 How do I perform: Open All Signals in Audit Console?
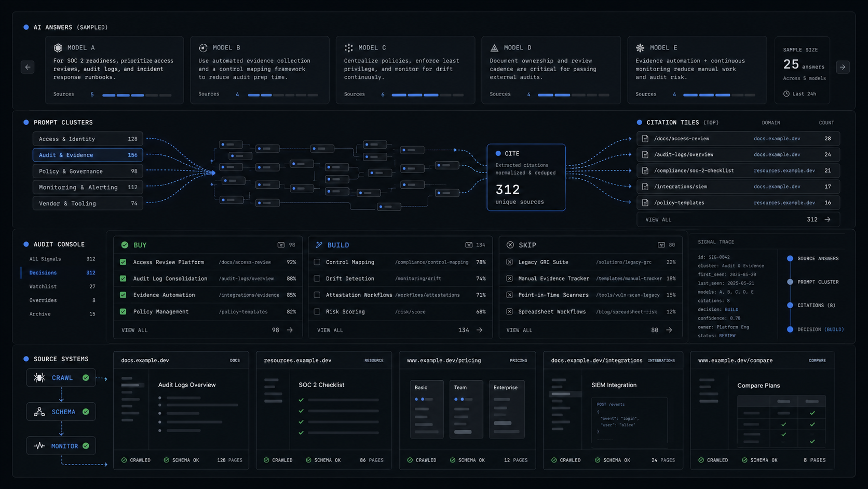click(62, 259)
